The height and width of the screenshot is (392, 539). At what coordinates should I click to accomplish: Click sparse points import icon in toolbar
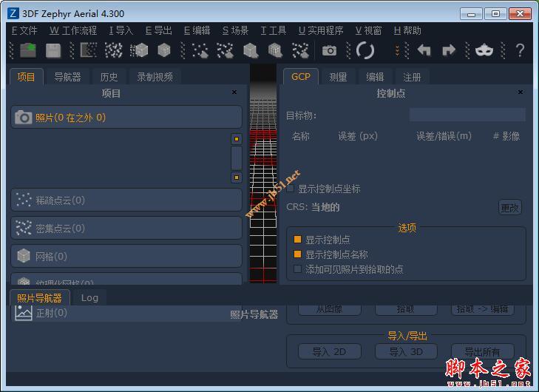click(200, 50)
